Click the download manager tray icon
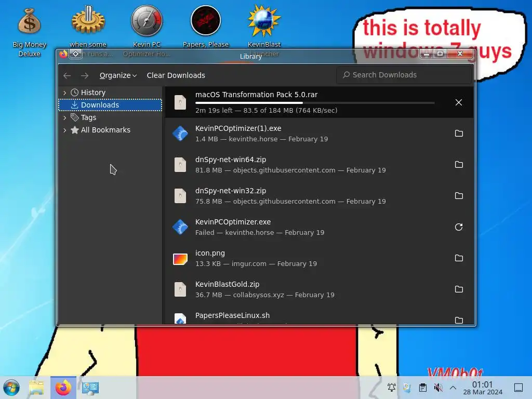The height and width of the screenshot is (399, 532). coord(407,388)
